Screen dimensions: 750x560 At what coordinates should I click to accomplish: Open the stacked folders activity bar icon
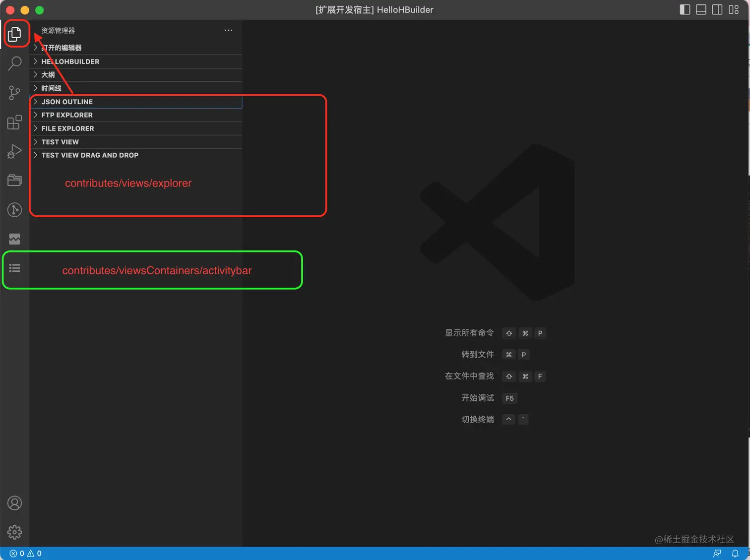(15, 181)
